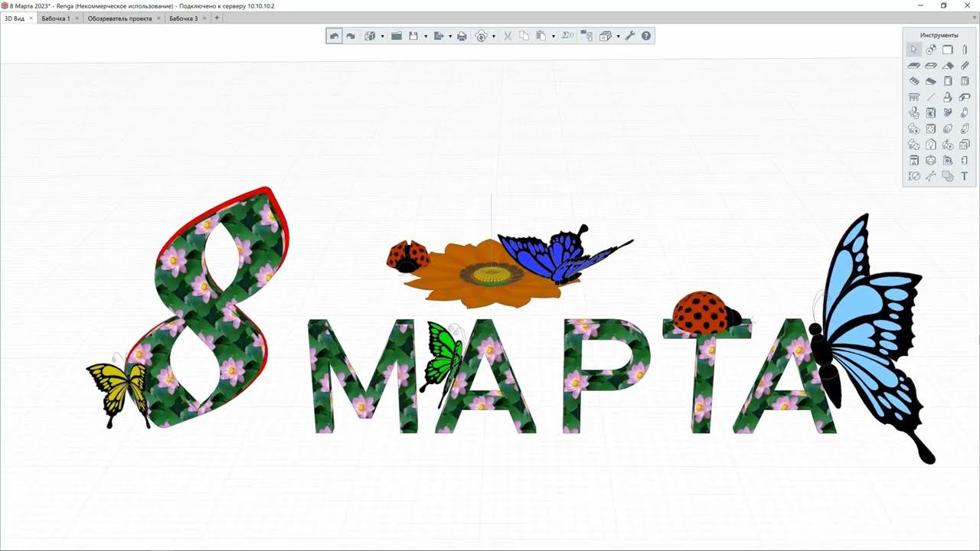Image resolution: width=980 pixels, height=551 pixels.
Task: Click the Print icon
Action: pos(462,36)
